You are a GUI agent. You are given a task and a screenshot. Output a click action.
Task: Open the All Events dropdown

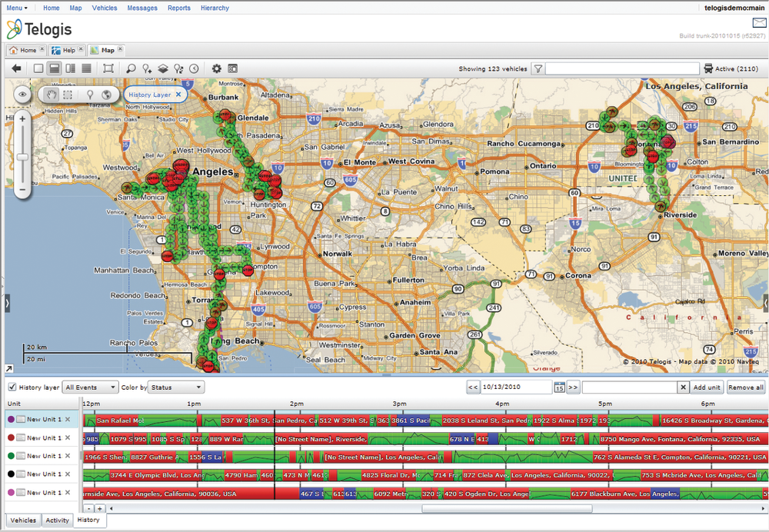91,387
